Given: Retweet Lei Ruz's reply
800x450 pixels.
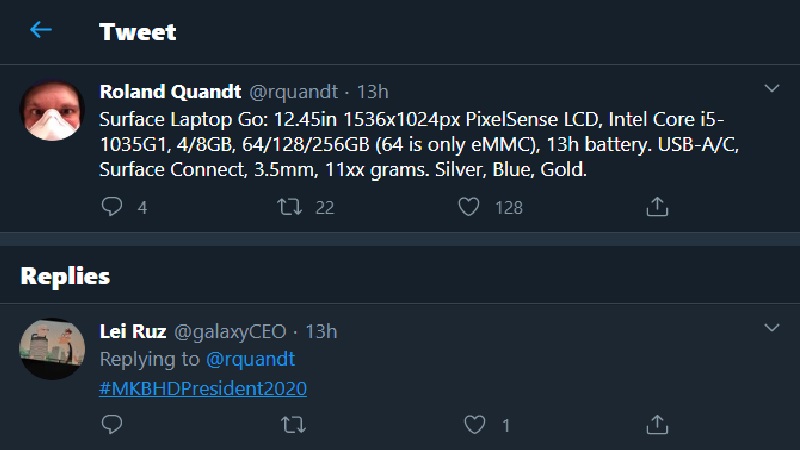Looking at the screenshot, I should (x=291, y=425).
